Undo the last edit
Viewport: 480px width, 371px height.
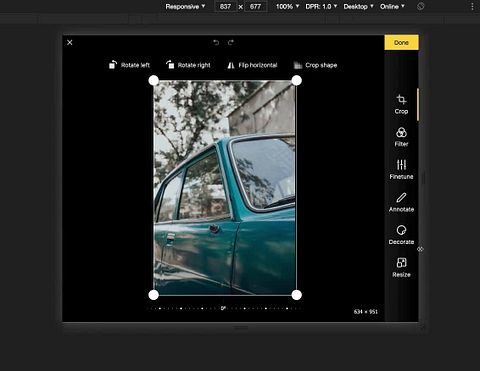tap(216, 42)
